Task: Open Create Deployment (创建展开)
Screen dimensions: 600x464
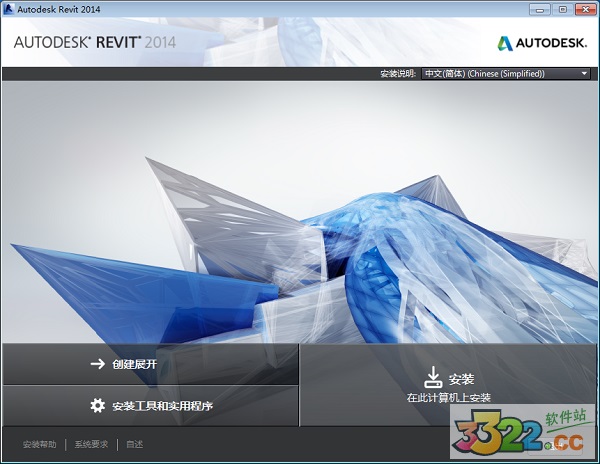Action: 150,364
